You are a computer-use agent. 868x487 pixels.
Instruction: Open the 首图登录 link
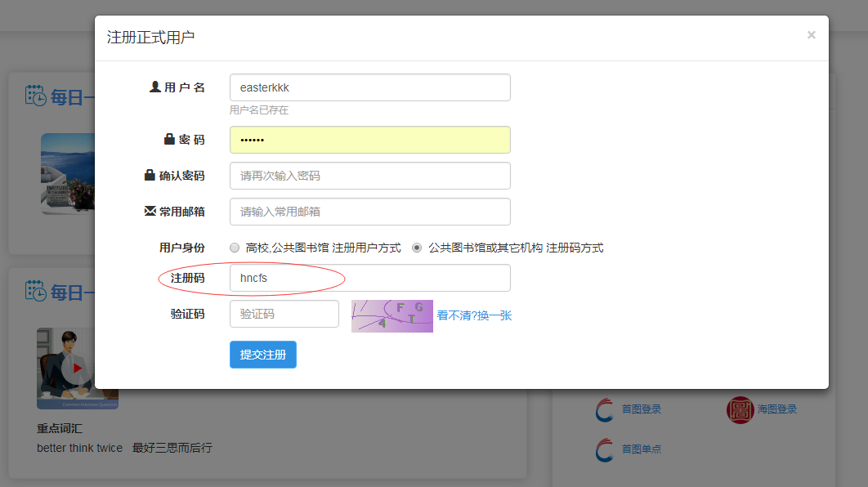point(641,409)
